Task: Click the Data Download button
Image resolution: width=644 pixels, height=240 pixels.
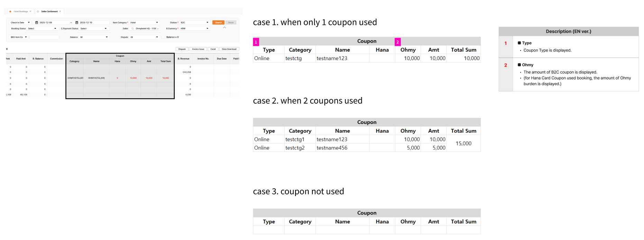Action: [x=229, y=49]
